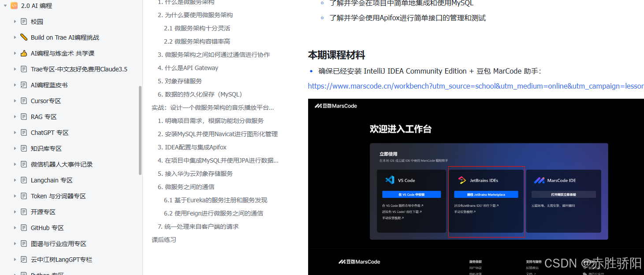Jump to 6.1 基于Eureka的服务注册 outline item
This screenshot has width=644, height=275.
point(216,200)
